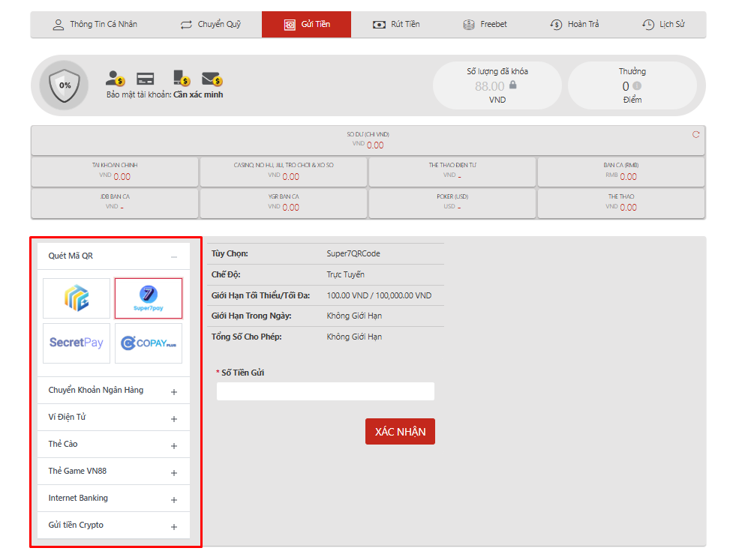
Task: Click the info icon next to Thưởng points
Action: (x=637, y=85)
